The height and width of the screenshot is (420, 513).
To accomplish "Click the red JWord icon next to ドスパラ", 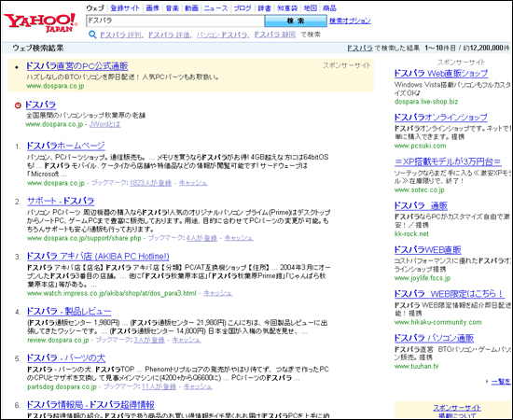I will [18, 105].
